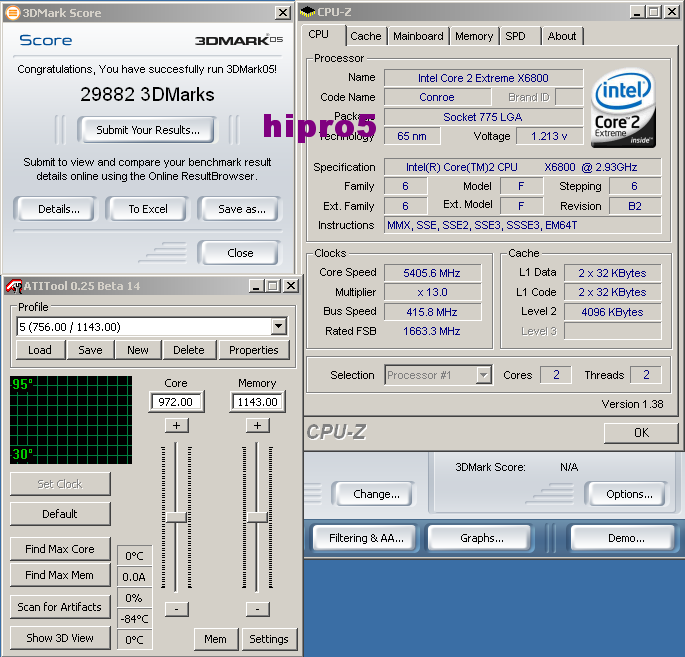Create a New ATITool profile

(138, 350)
